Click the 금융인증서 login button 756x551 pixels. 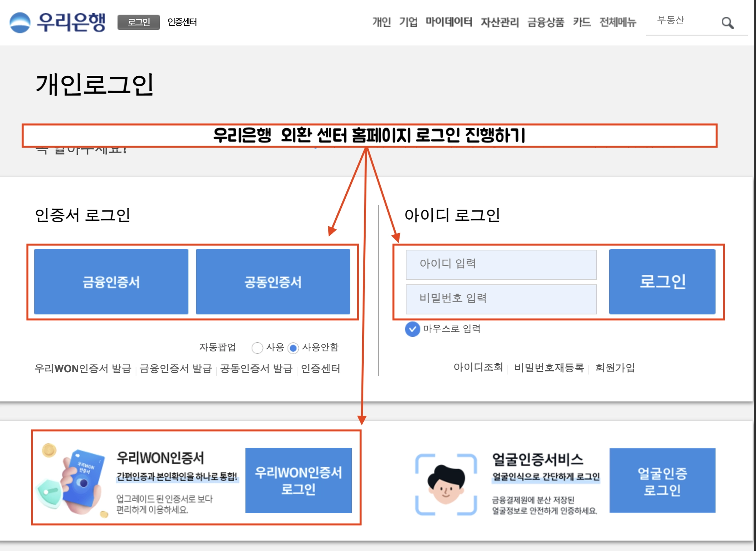111,282
